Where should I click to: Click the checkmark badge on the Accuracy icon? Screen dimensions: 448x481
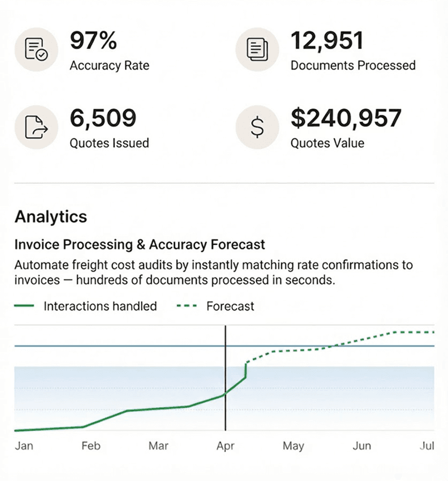point(42,55)
